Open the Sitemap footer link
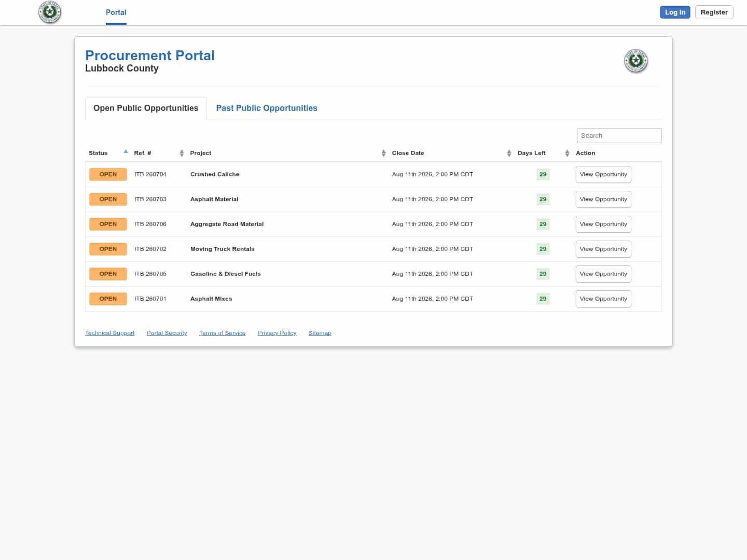The image size is (747, 560). 320,333
